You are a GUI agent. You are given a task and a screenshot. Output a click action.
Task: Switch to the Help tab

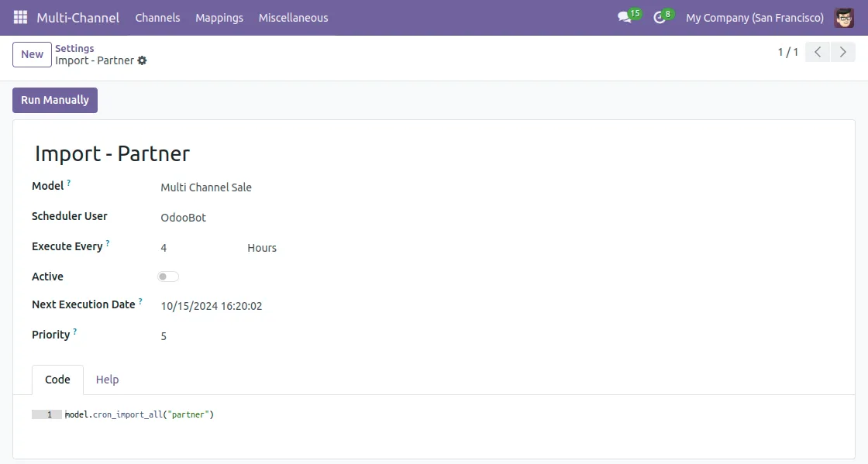(108, 380)
